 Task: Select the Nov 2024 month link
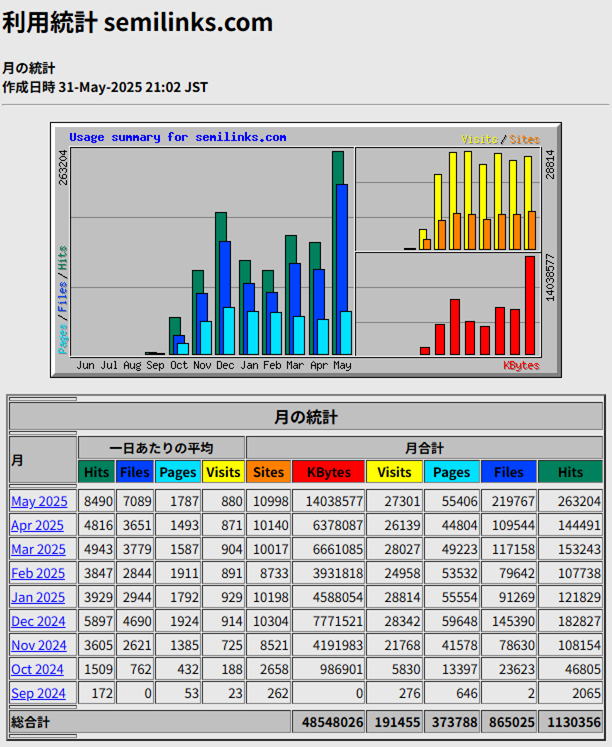pos(38,645)
